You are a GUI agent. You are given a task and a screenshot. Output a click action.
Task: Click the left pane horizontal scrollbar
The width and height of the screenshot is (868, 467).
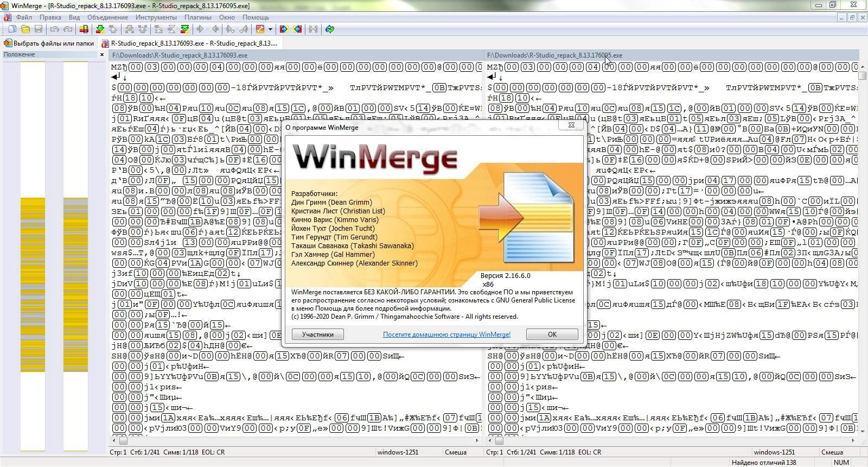(296, 441)
